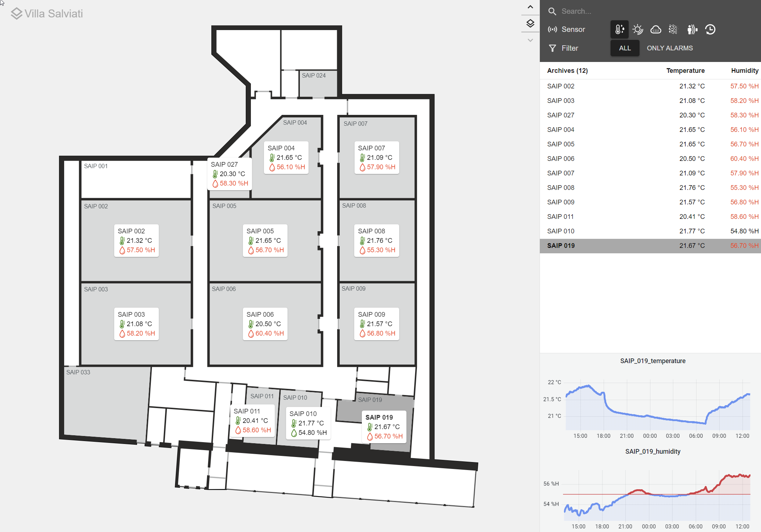The height and width of the screenshot is (532, 761).
Task: Click the Villa Salviati logo icon
Action: pyautogui.click(x=17, y=13)
